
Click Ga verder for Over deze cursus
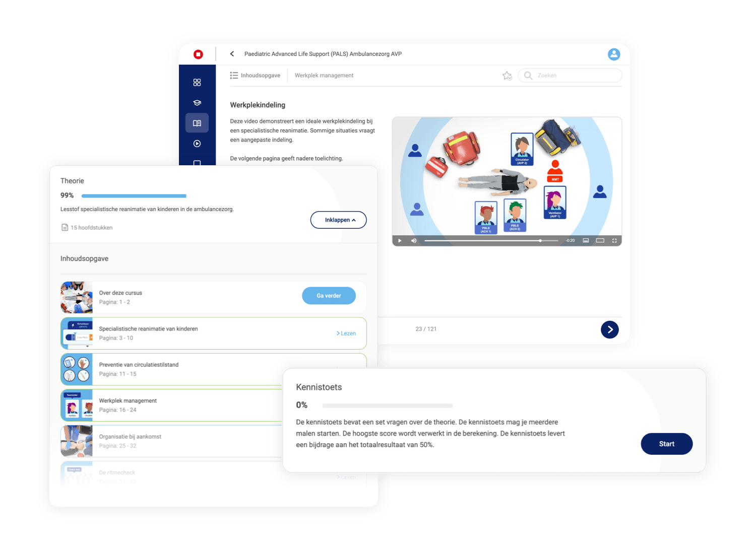[x=329, y=296]
